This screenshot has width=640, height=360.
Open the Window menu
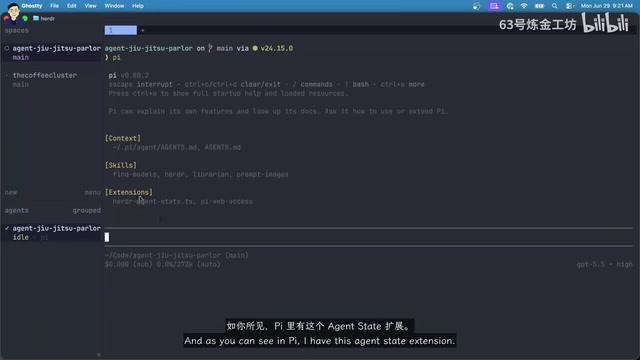tap(114, 6)
